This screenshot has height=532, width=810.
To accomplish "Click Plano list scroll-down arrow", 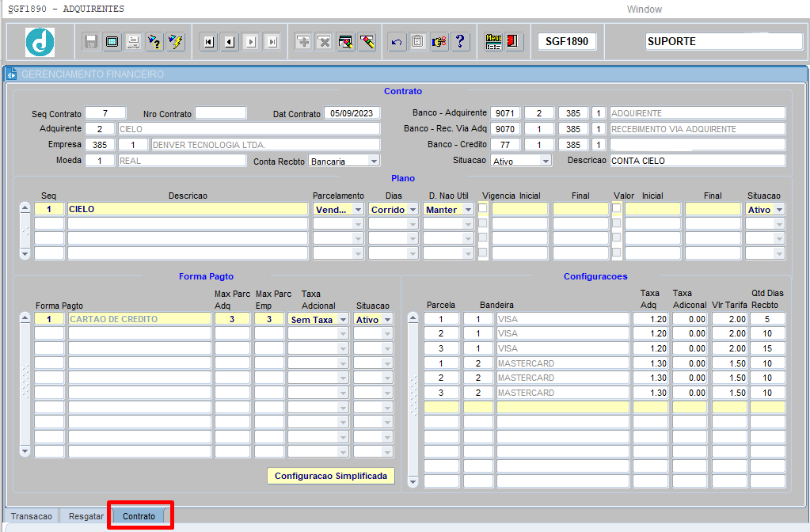I will pyautogui.click(x=25, y=253).
